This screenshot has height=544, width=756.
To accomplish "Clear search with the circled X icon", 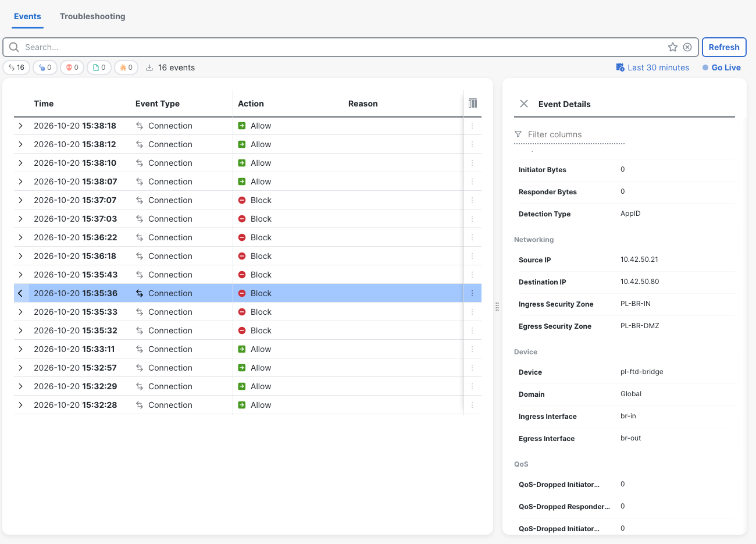I will (x=687, y=47).
